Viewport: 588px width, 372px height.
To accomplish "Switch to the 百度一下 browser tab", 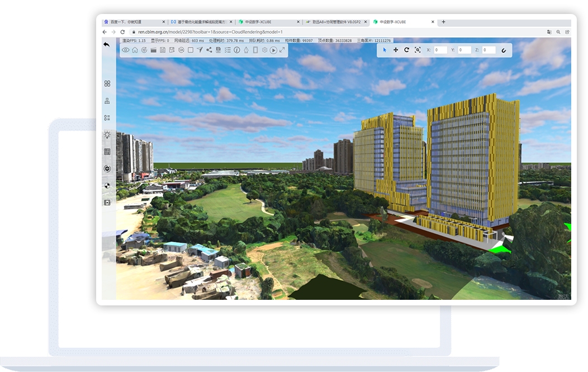I will click(x=131, y=22).
